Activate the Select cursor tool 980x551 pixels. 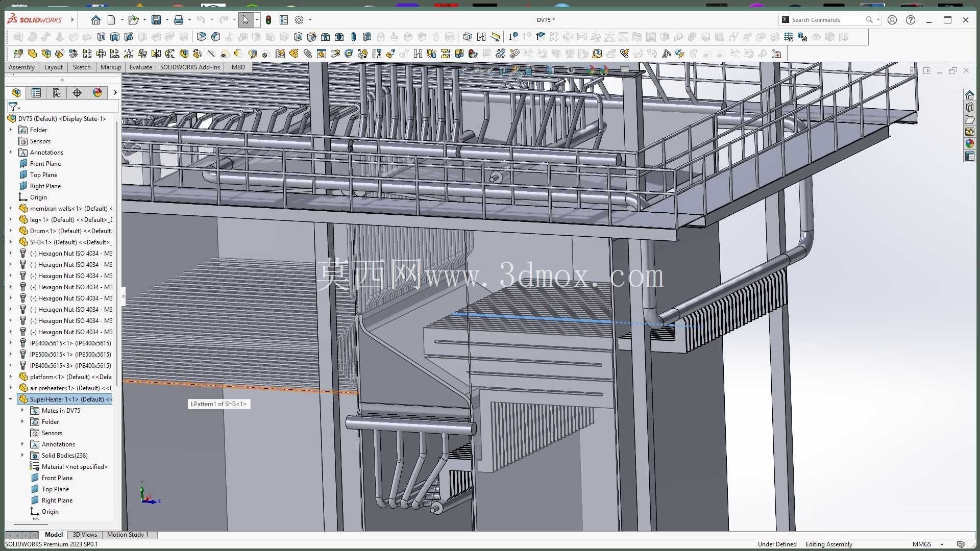[246, 20]
